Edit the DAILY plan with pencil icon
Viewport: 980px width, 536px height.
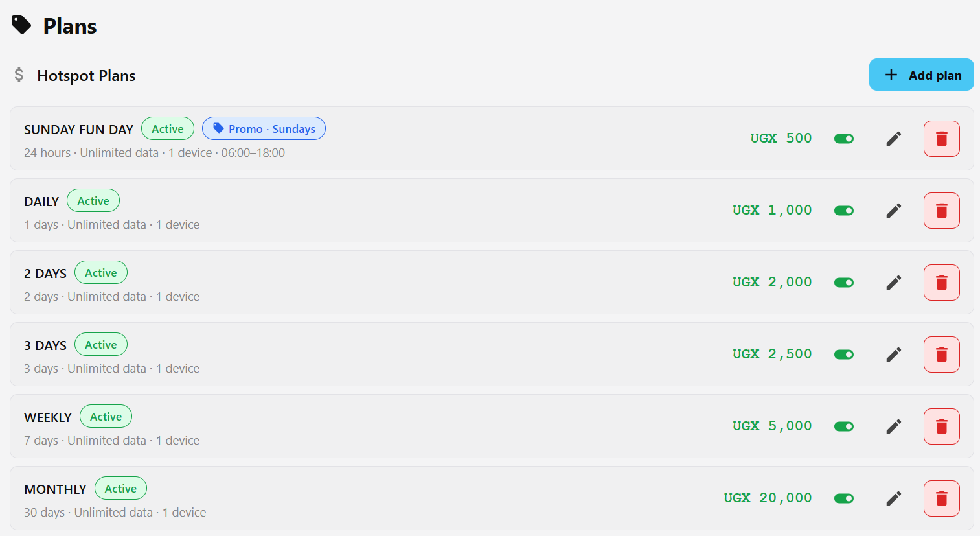pos(894,211)
